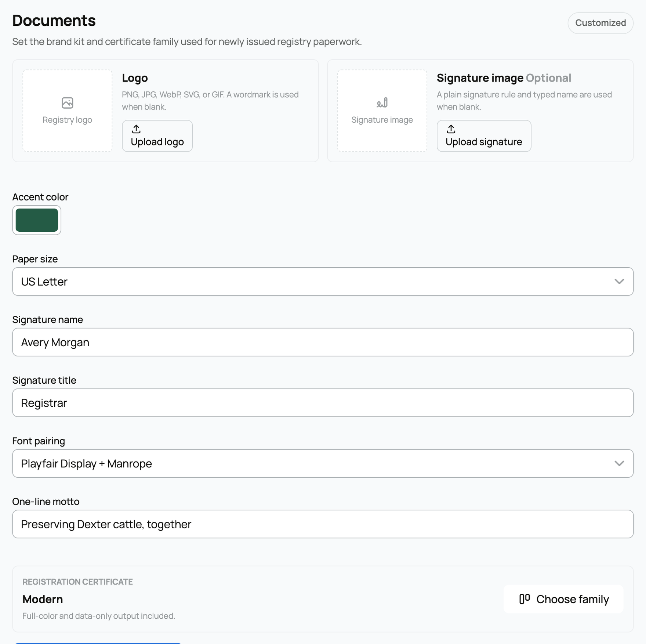Click the Documents heading
The height and width of the screenshot is (644, 646).
tap(54, 21)
